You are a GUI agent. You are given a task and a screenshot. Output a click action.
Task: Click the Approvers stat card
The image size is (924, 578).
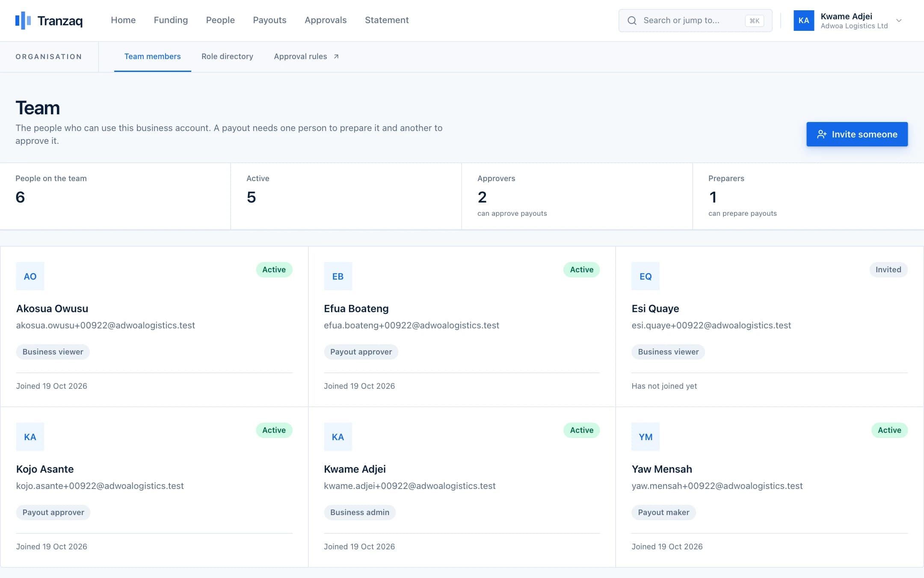[x=577, y=196]
